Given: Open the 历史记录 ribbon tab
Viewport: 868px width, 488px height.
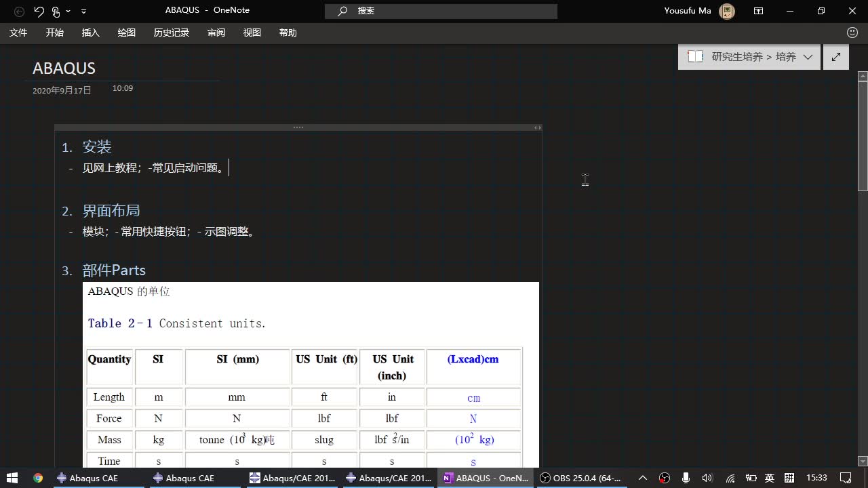Looking at the screenshot, I should tap(171, 33).
